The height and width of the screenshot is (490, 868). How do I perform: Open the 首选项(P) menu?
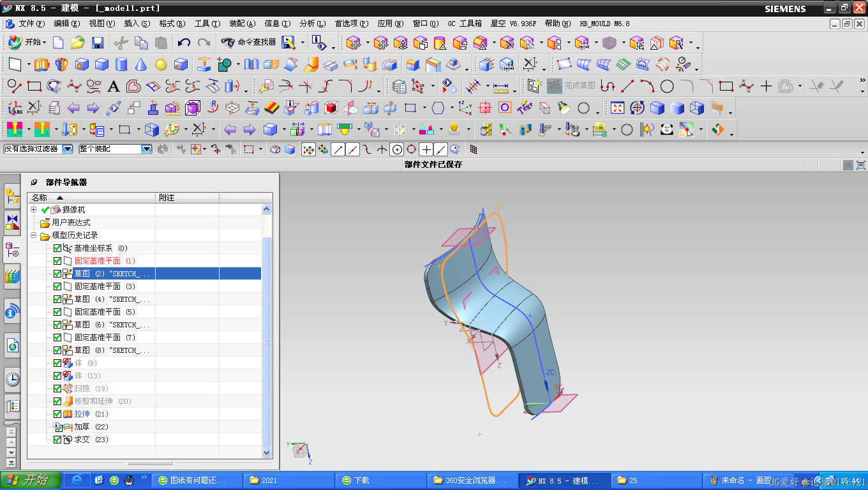click(x=352, y=24)
